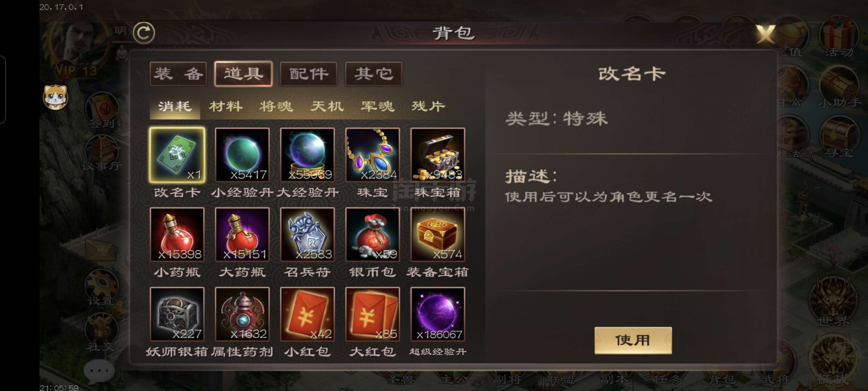Select the 召兵符 silver token item

307,235
